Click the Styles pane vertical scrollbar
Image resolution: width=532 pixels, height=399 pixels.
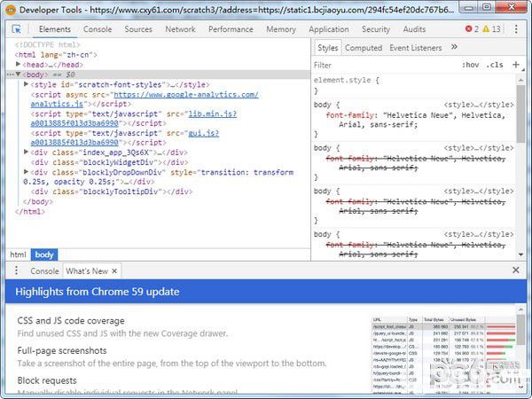click(x=520, y=113)
